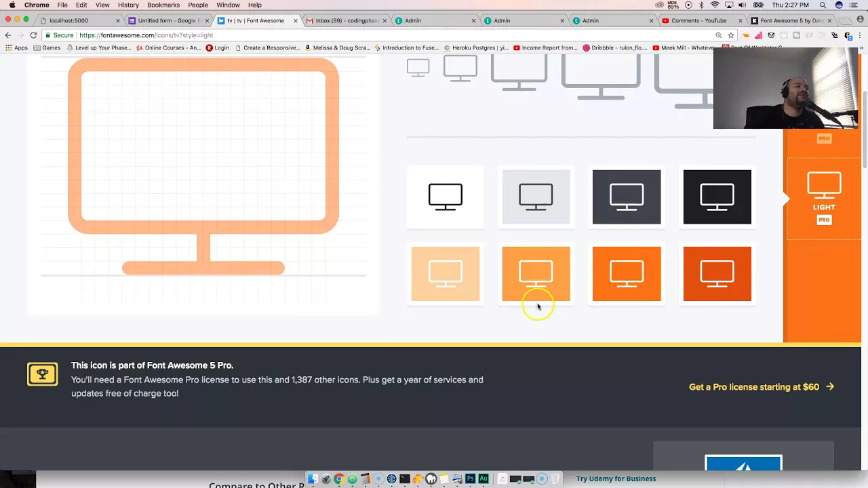Open the Edit menu
Viewport: 868px width, 488px height.
click(x=81, y=5)
